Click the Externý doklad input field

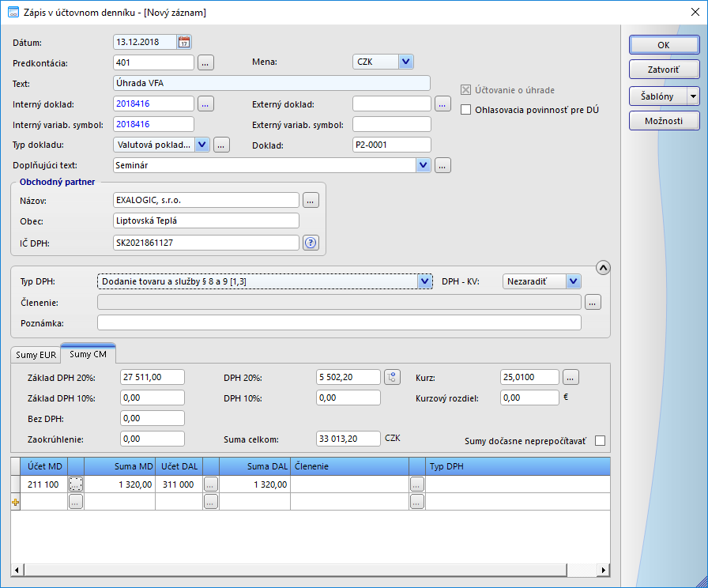(391, 104)
